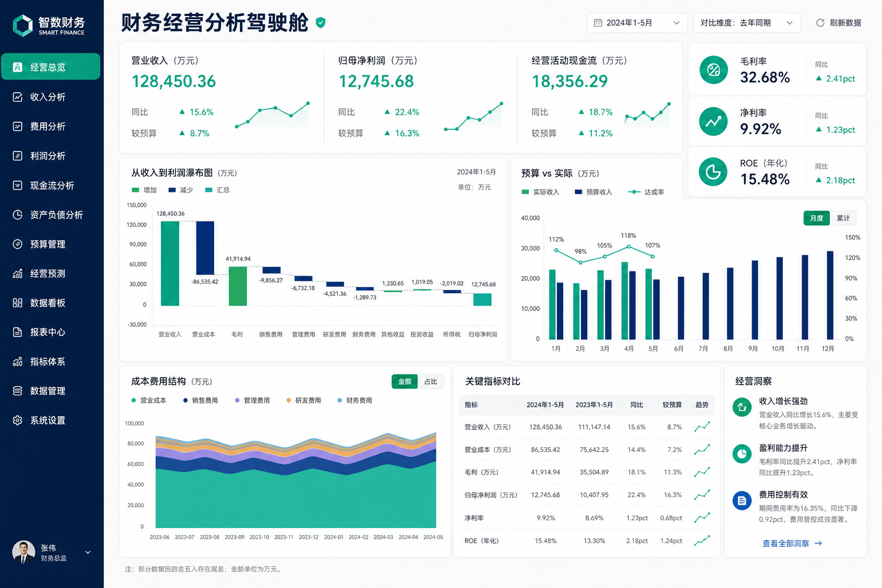The width and height of the screenshot is (882, 588).
Task: Open the 2024年1-5月 period dropdown
Action: (637, 23)
